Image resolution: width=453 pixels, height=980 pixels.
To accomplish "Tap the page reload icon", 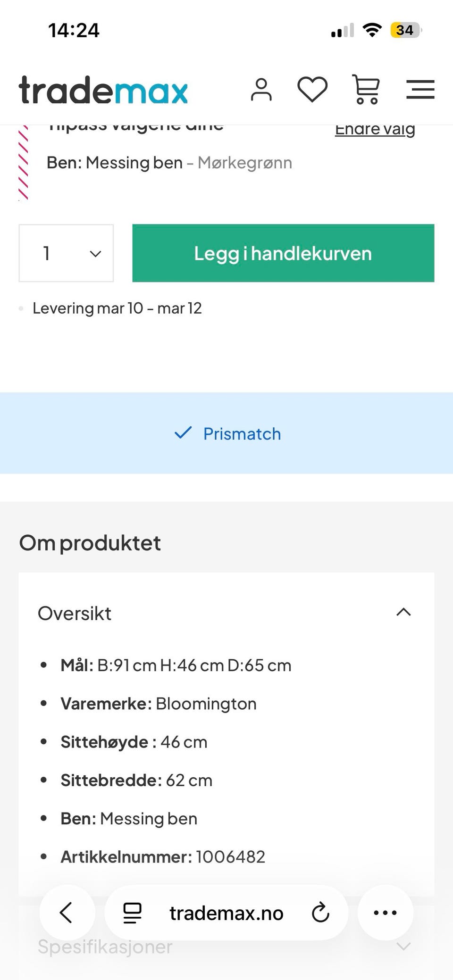I will 320,913.
